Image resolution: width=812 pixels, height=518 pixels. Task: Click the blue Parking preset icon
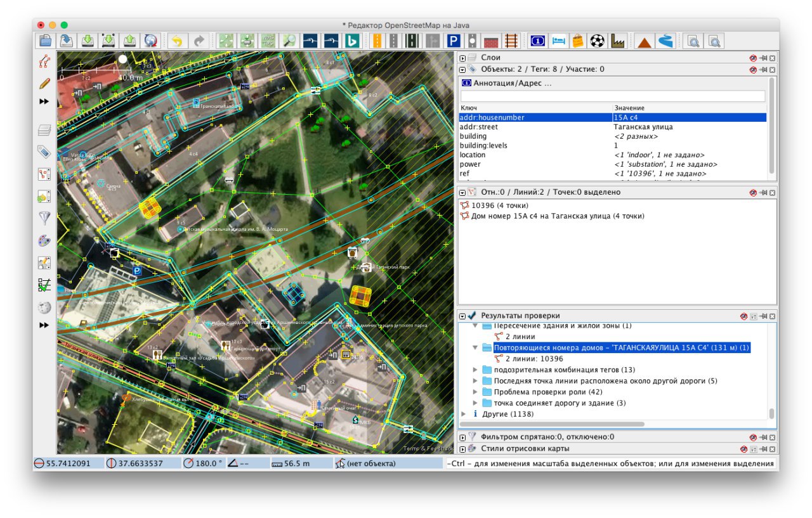(x=453, y=41)
